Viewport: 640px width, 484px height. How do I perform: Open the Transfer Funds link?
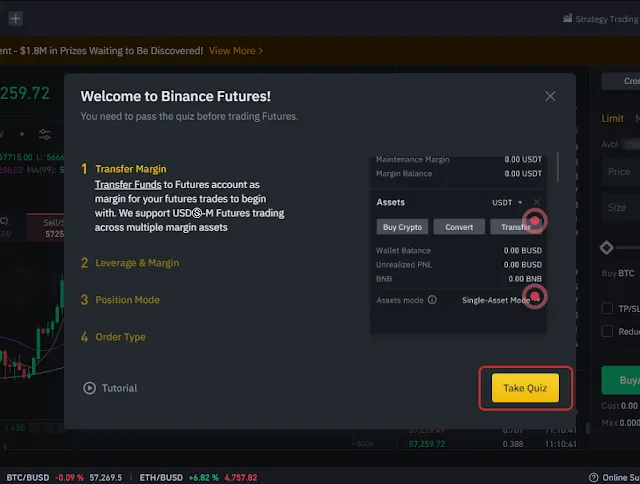tap(128, 184)
